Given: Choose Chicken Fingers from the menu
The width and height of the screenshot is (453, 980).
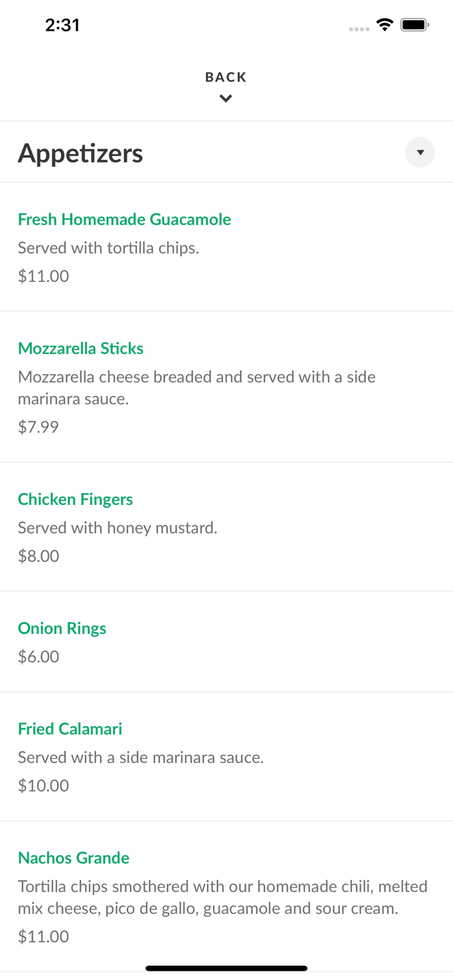Looking at the screenshot, I should (75, 499).
